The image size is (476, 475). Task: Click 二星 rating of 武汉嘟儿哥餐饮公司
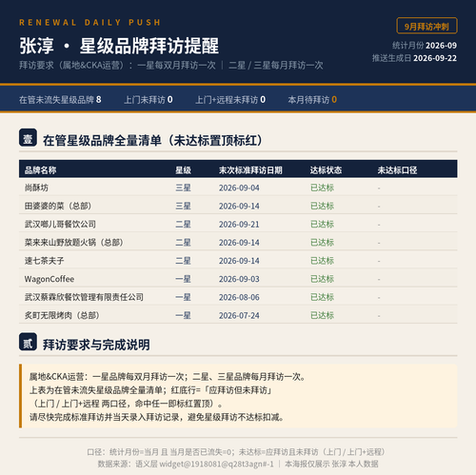pyautogui.click(x=183, y=224)
